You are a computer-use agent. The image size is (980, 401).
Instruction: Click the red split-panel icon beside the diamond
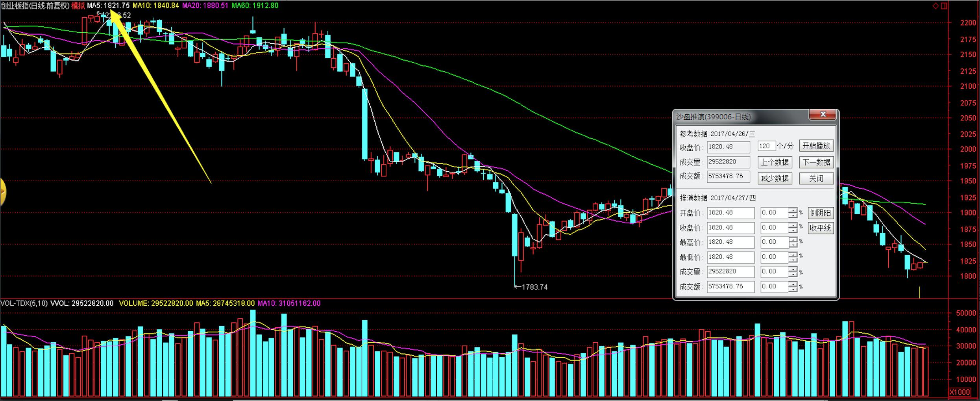944,6
